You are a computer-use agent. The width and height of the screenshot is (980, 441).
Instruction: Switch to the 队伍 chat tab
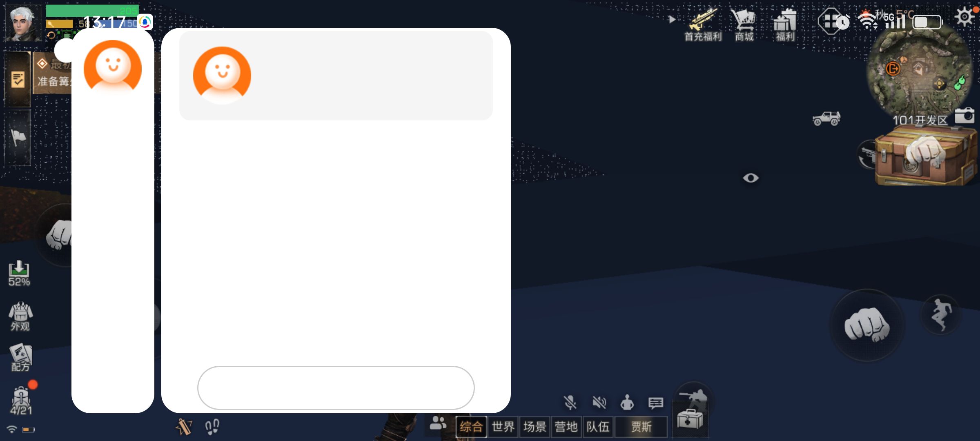pyautogui.click(x=598, y=427)
